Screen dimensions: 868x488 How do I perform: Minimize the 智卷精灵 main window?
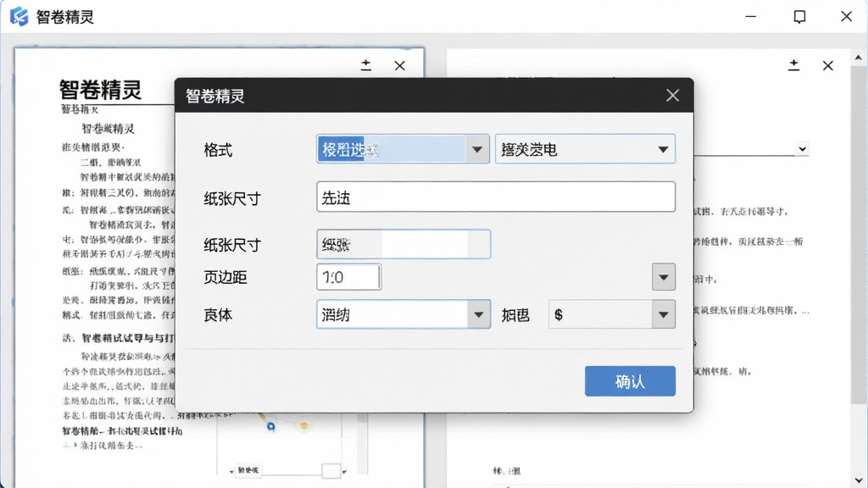(751, 17)
